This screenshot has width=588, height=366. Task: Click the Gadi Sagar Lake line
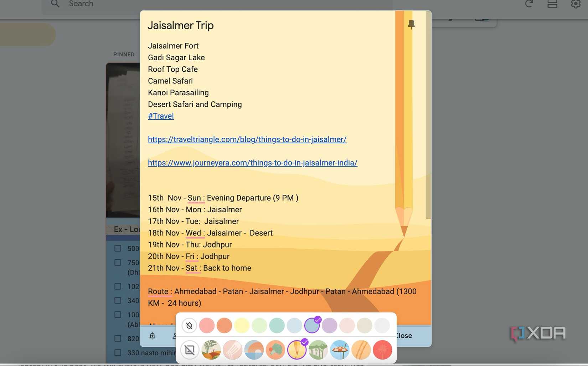coord(176,57)
